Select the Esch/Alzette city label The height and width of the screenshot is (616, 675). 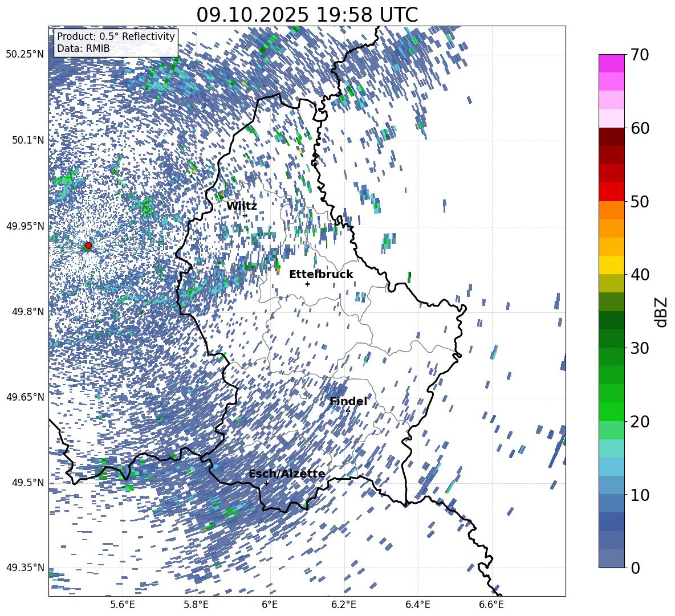287,474
